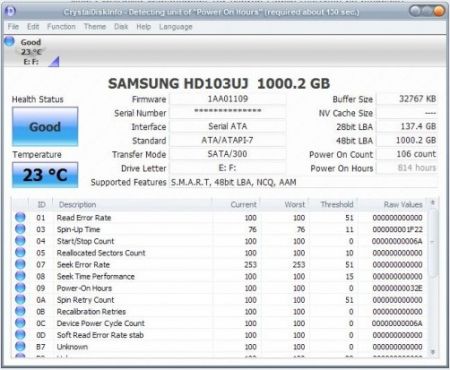Viewport: 450px width, 370px height.
Task: Click the status orb for Device Power Cycle Count
Action: (x=20, y=323)
